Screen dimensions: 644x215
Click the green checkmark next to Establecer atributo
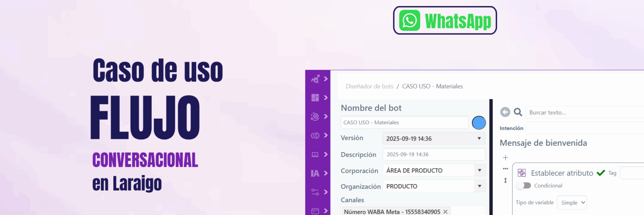click(601, 173)
